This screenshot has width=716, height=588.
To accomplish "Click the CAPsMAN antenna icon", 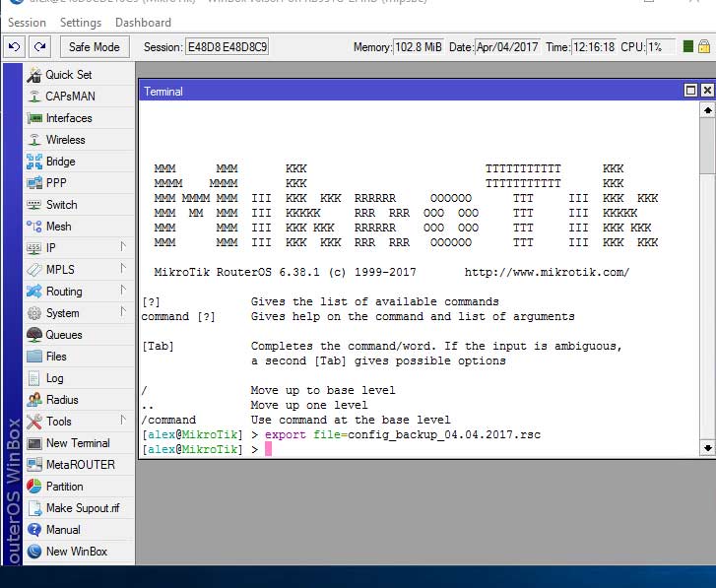I will click(34, 97).
